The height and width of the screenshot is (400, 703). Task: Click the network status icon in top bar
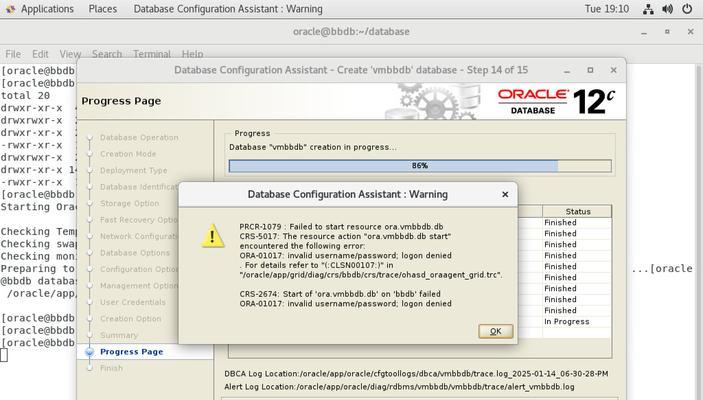coord(648,9)
